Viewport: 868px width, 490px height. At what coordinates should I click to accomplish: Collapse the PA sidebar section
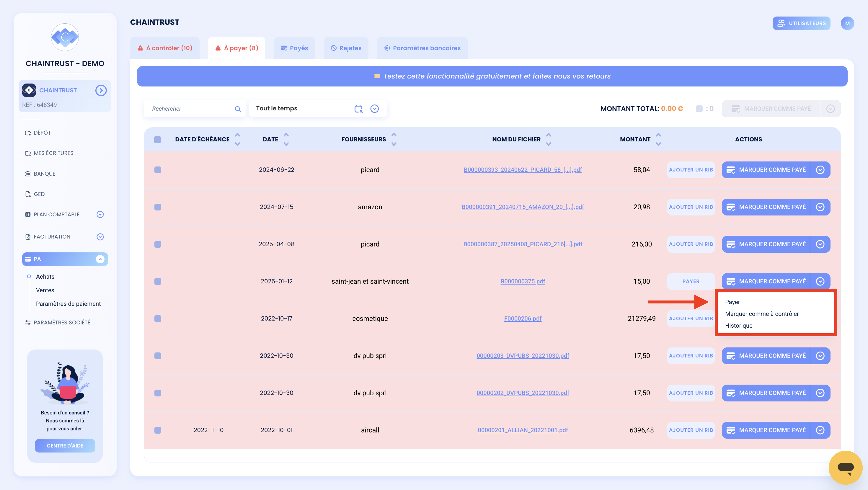coord(100,259)
